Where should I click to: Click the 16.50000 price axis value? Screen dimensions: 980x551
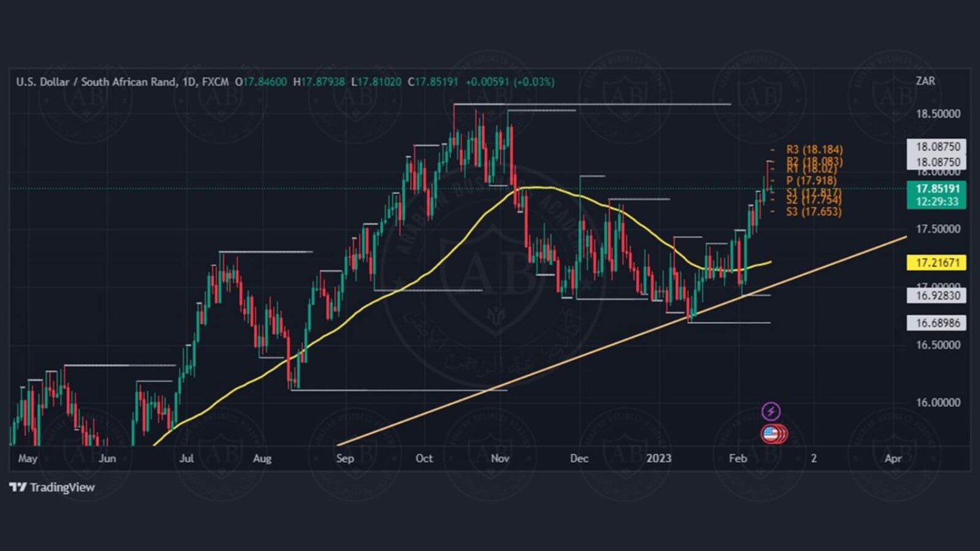coord(938,345)
